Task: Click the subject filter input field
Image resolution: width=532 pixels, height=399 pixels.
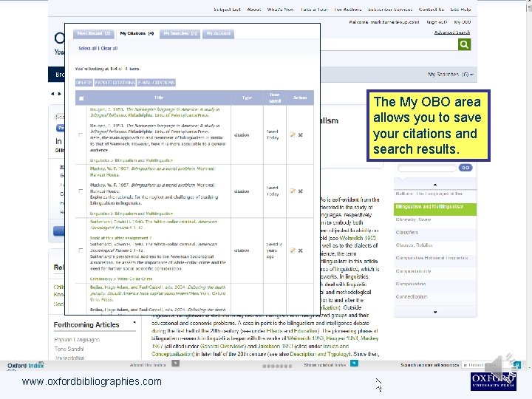Action: pyautogui.click(x=427, y=168)
